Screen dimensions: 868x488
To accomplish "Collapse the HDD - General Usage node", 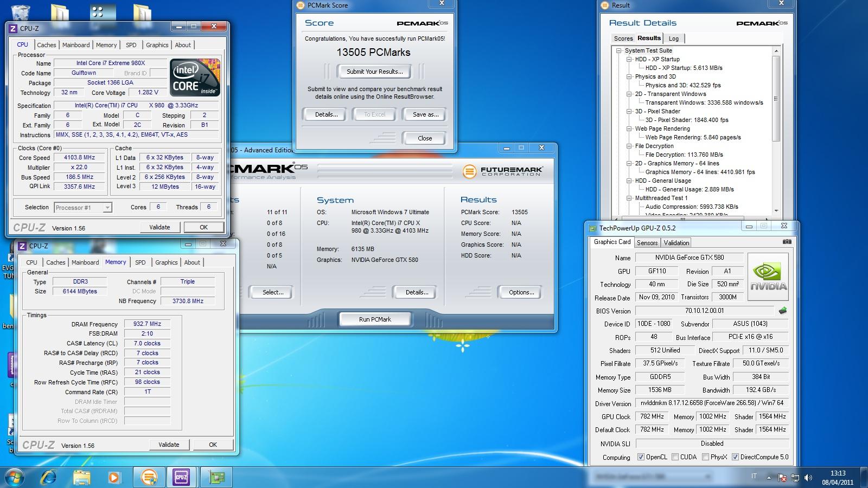I will point(629,181).
